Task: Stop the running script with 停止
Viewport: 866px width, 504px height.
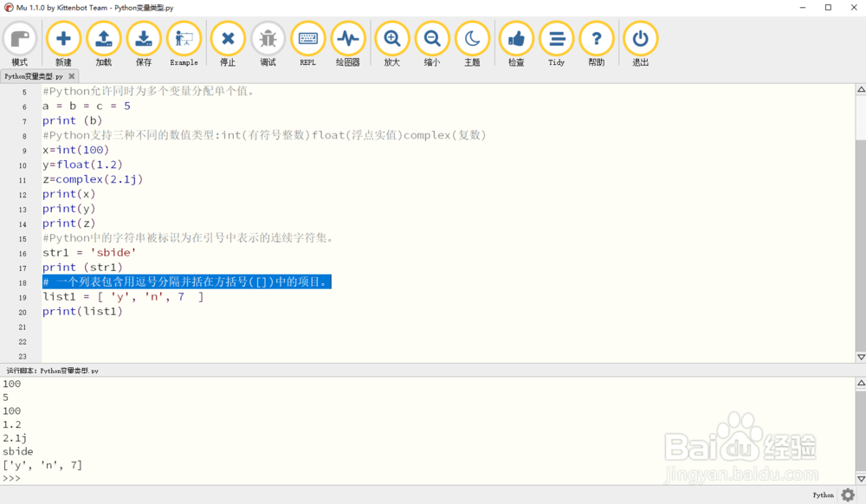Action: 228,44
